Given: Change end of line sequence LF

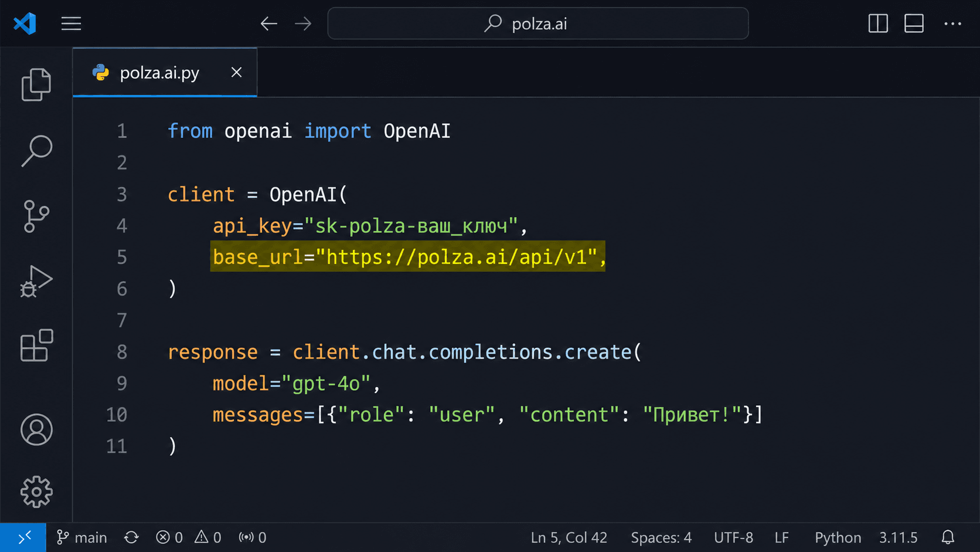Looking at the screenshot, I should [781, 537].
